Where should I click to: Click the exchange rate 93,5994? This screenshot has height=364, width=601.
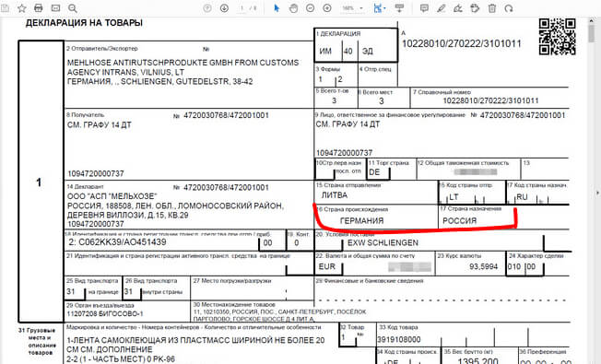coord(484,266)
